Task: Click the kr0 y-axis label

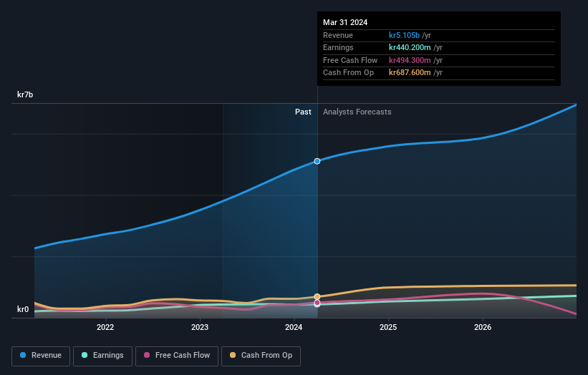Action: pos(23,309)
